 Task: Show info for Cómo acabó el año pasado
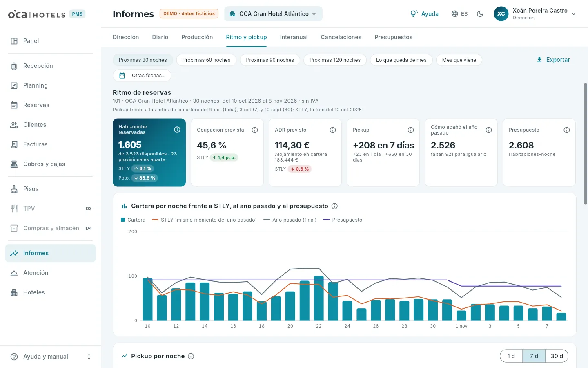489,130
